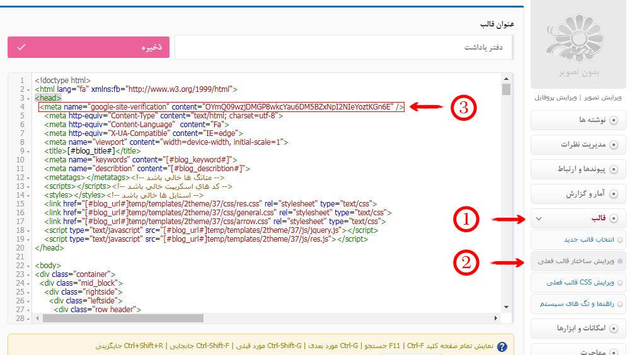Select انتخاب قالب جدید link

(x=589, y=240)
